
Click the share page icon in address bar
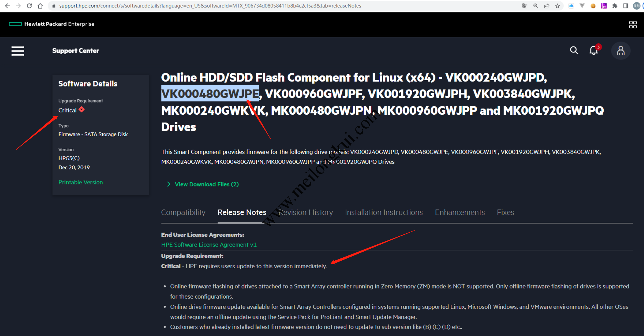[546, 6]
